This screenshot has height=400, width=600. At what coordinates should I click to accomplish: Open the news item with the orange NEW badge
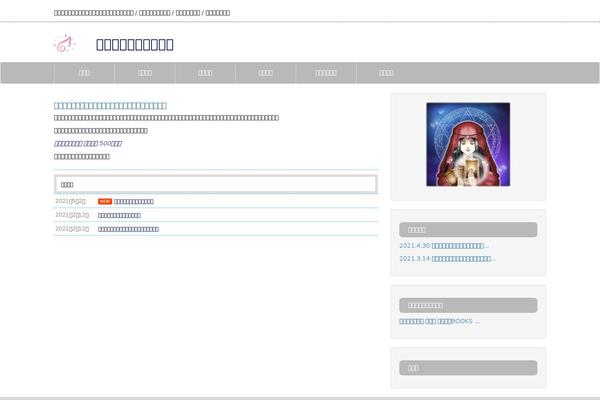(134, 202)
